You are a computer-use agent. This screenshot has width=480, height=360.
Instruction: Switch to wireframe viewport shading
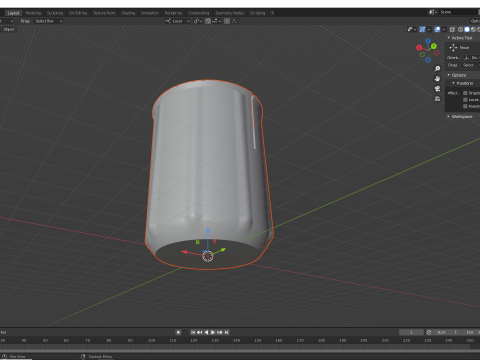pyautogui.click(x=461, y=29)
